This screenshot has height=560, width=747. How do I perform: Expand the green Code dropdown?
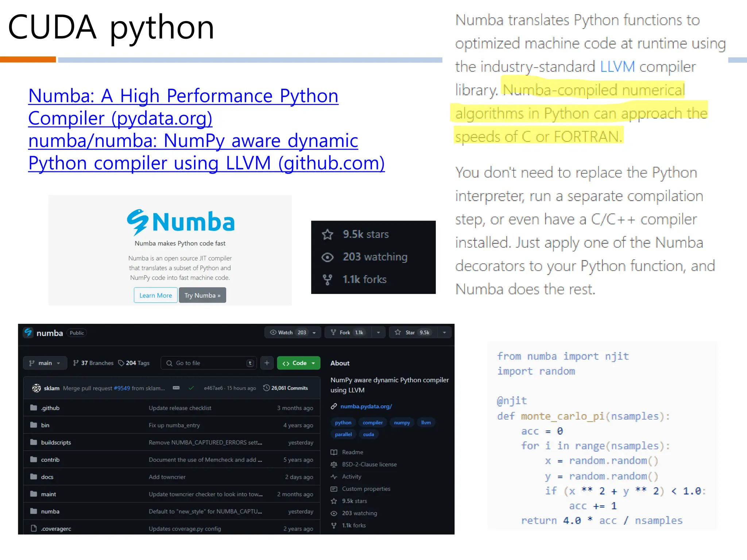click(298, 363)
